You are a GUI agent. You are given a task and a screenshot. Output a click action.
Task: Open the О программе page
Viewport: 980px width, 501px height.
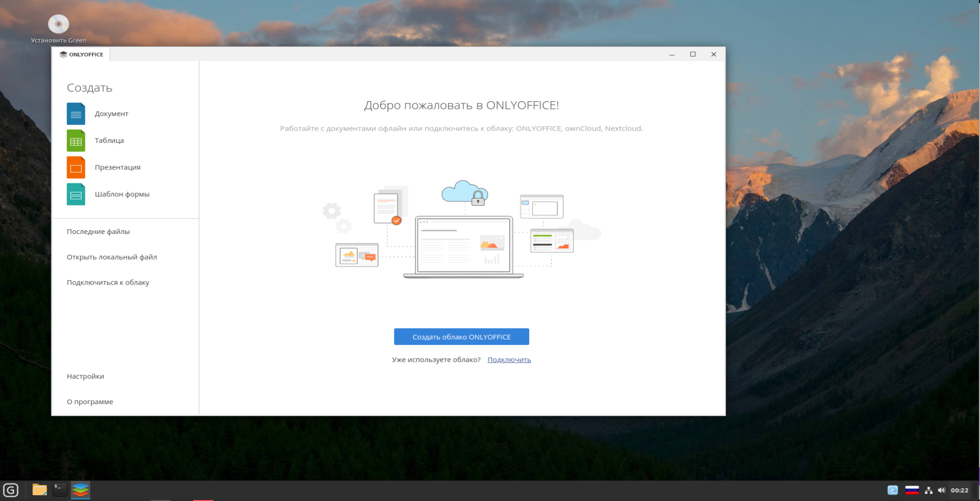(x=90, y=402)
